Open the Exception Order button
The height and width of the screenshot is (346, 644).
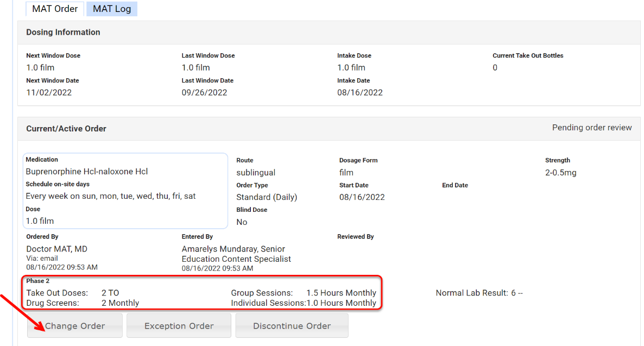179,326
